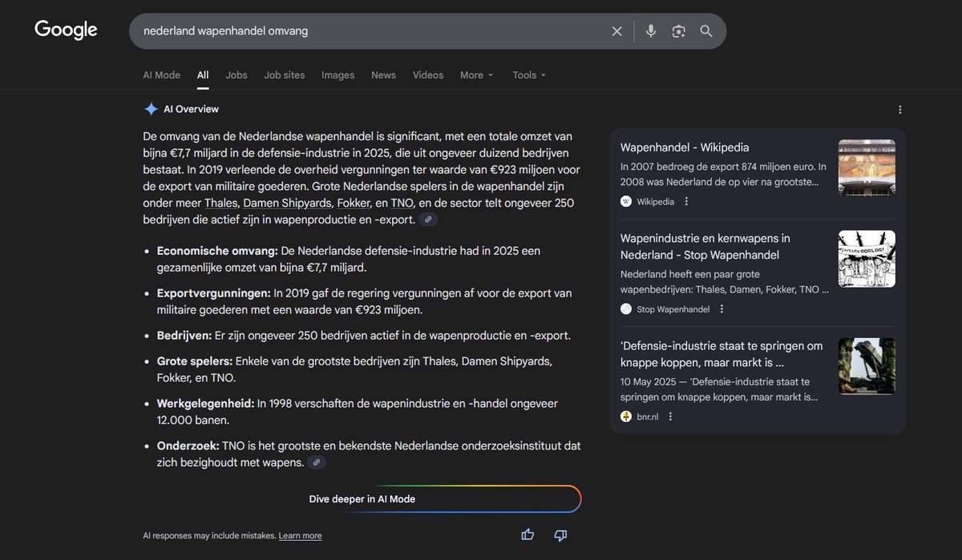
Task: Click the bnr.nl source name label
Action: [648, 417]
